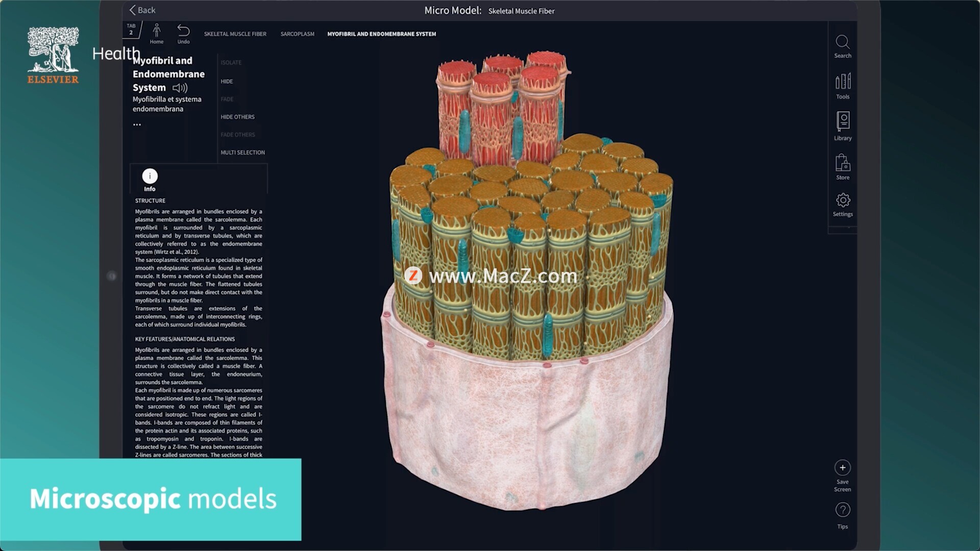Go Home via the human figure icon
The height and width of the screenshot is (551, 980).
[157, 31]
